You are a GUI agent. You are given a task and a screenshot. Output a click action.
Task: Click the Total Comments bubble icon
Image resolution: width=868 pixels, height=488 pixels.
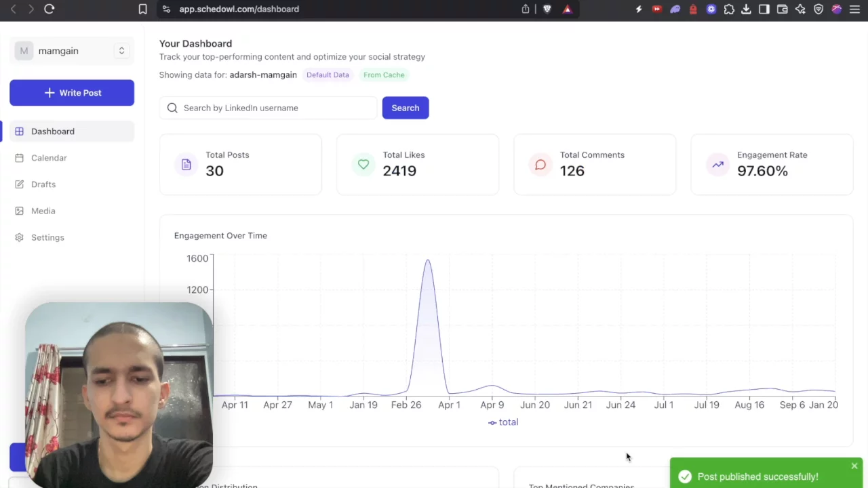click(x=540, y=165)
